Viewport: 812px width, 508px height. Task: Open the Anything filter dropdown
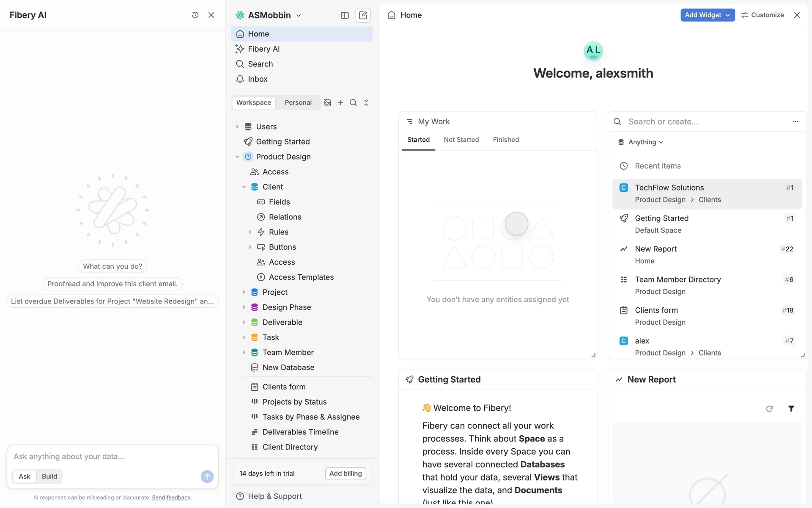[x=642, y=142]
